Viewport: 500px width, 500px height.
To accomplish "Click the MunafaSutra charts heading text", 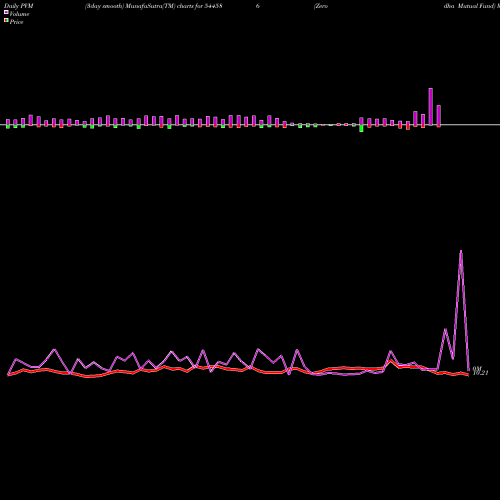I will pyautogui.click(x=154, y=6).
